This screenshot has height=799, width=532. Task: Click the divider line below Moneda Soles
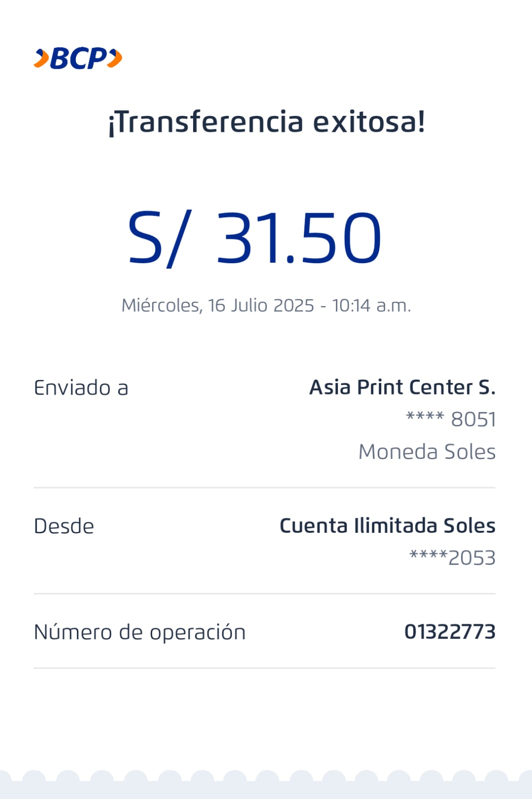pyautogui.click(x=265, y=487)
